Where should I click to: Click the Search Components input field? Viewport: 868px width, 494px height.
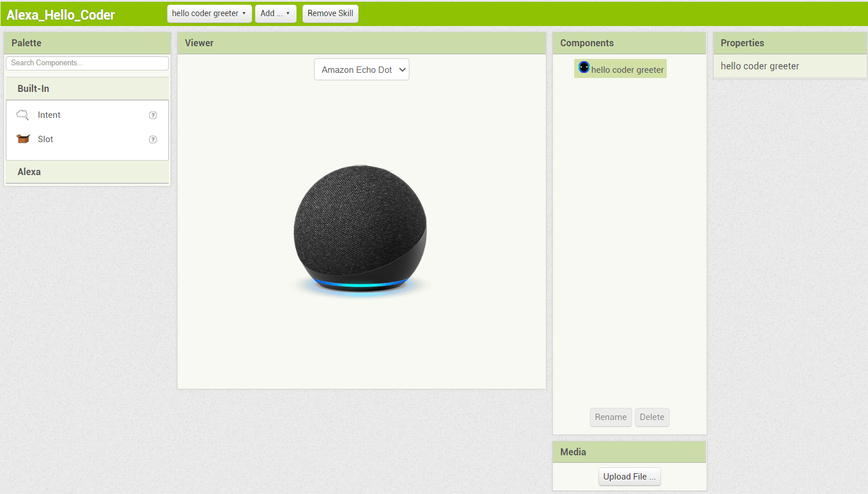click(x=87, y=63)
